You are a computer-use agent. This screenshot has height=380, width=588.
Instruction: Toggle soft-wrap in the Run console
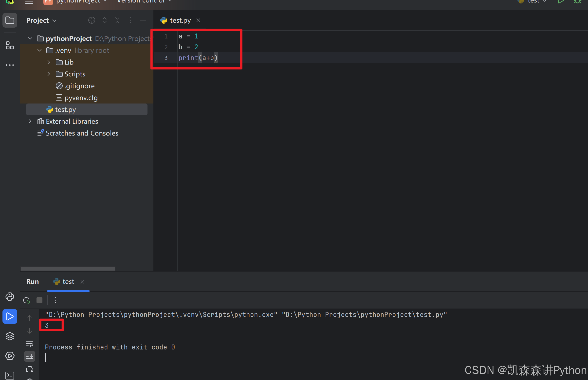(x=30, y=344)
